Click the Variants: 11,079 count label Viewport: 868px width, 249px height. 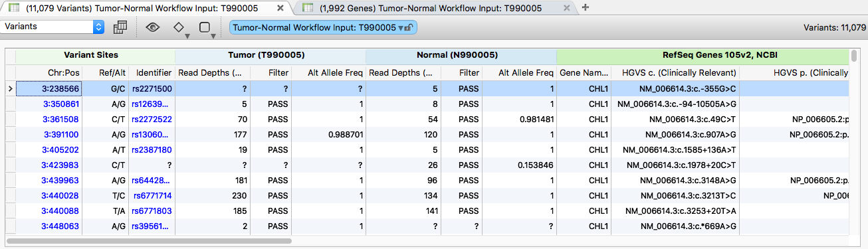[x=835, y=27]
